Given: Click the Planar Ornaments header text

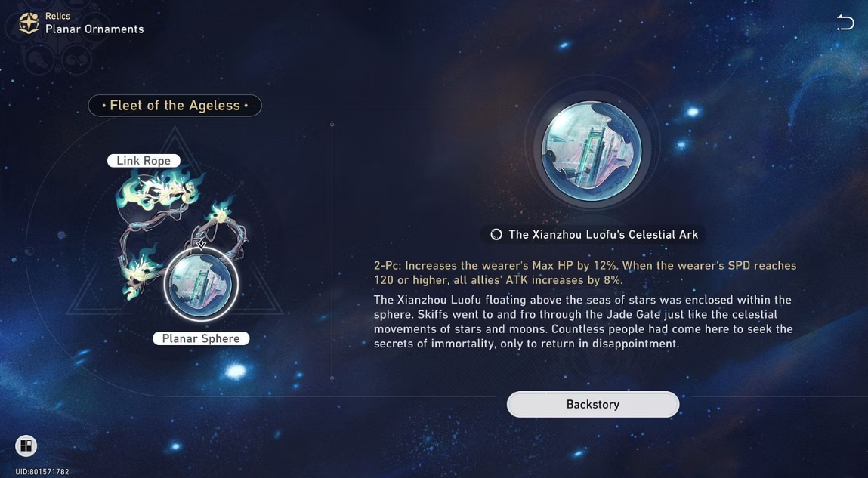Looking at the screenshot, I should [x=94, y=29].
